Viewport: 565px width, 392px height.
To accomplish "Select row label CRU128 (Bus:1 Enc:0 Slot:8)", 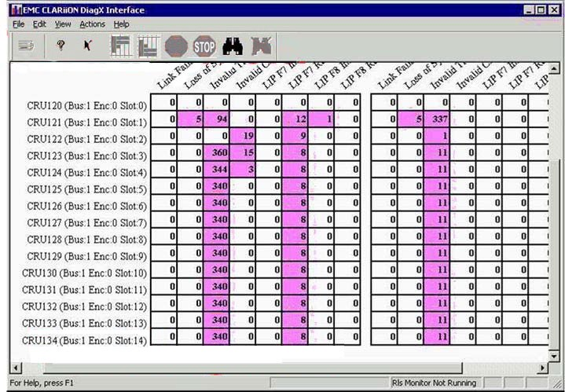I will pyautogui.click(x=87, y=240).
